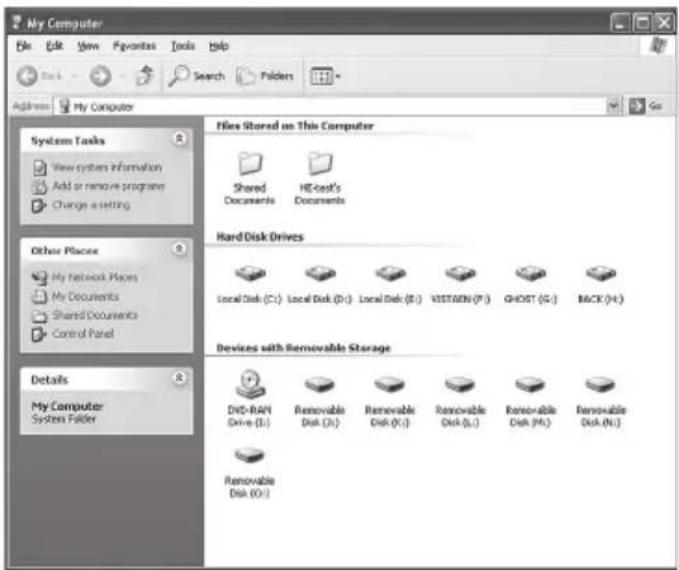Click Files Stored on This Computer header
This screenshot has height=570, width=679.
pos(294,126)
